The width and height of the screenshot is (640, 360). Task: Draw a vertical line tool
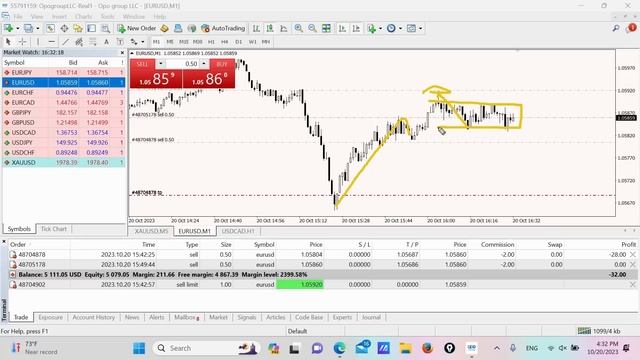[x=38, y=42]
